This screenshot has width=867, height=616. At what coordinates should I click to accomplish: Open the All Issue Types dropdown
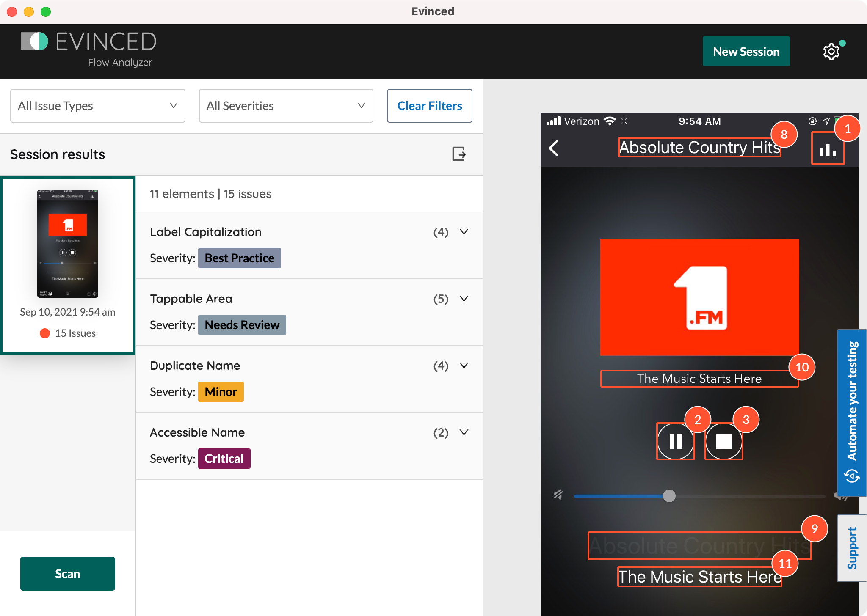point(97,106)
